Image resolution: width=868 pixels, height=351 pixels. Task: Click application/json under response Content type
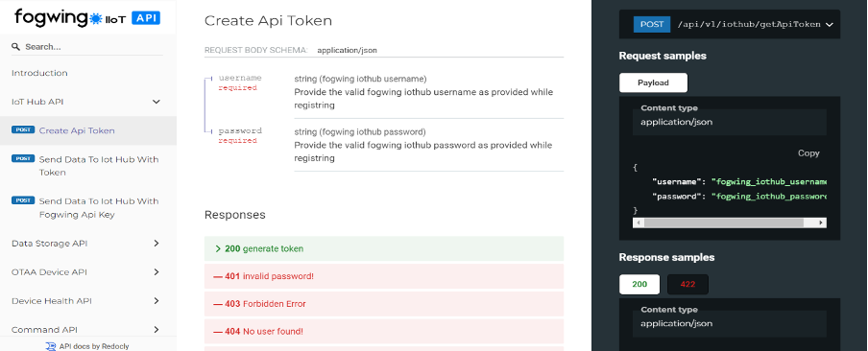click(677, 323)
